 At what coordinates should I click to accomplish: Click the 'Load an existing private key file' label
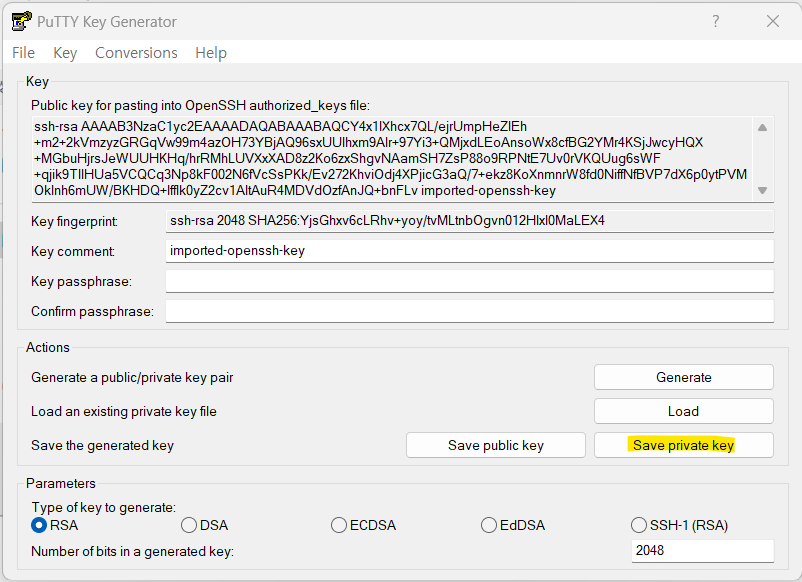[124, 412]
